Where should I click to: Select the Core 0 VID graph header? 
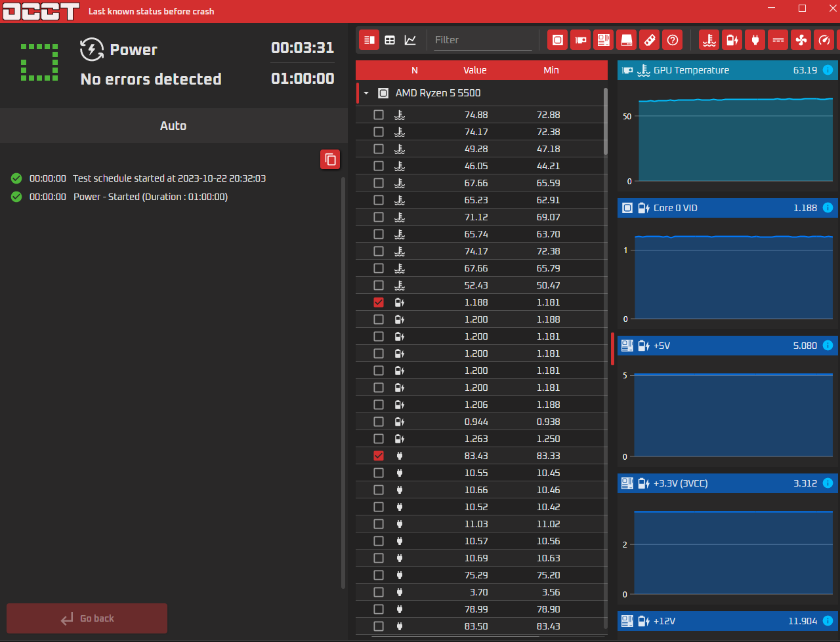[x=728, y=208]
